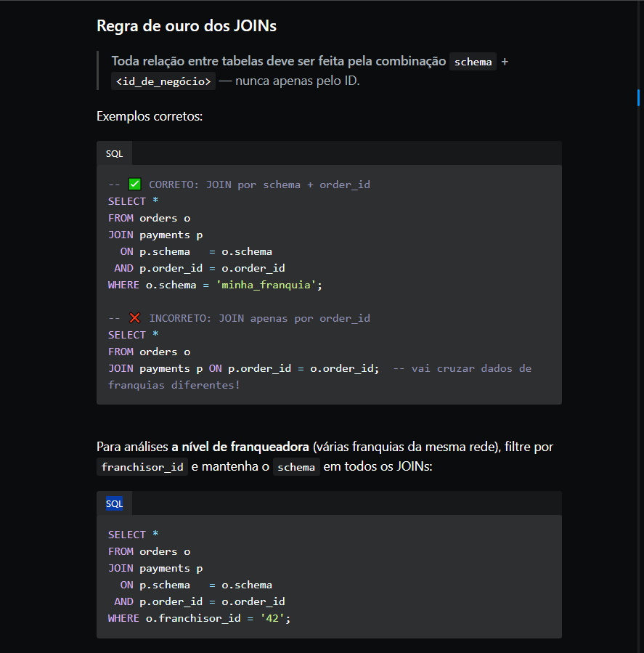The width and height of the screenshot is (644, 653).
Task: Click the comment text 'CORRETO: JOIN por schema + order_id'
Action: [x=259, y=184]
